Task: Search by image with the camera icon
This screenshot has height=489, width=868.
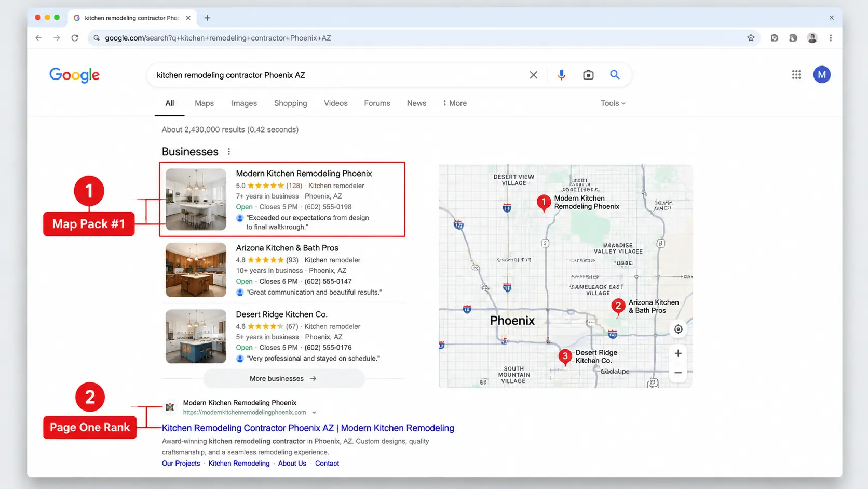Action: (588, 75)
